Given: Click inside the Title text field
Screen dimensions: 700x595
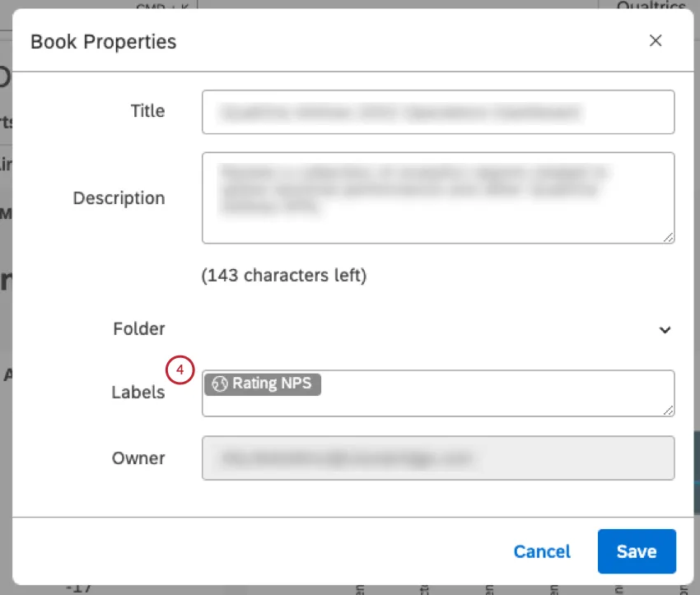Looking at the screenshot, I should pos(437,112).
